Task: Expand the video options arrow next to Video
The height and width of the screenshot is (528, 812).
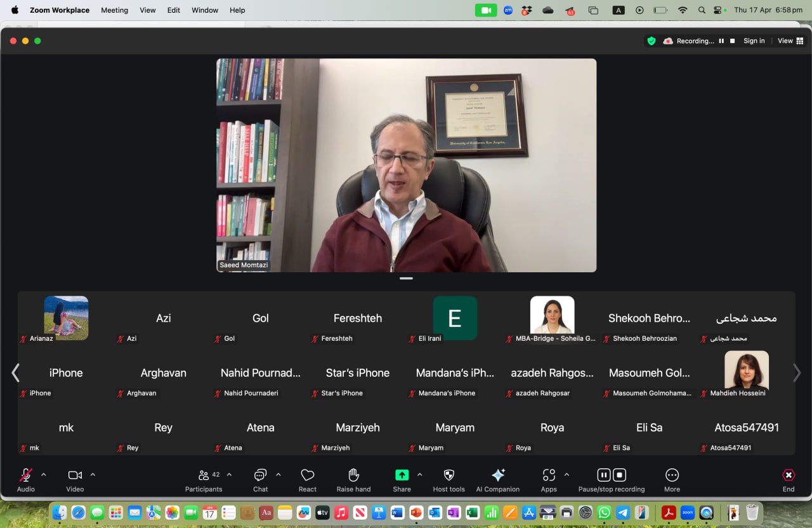Action: coord(93,475)
